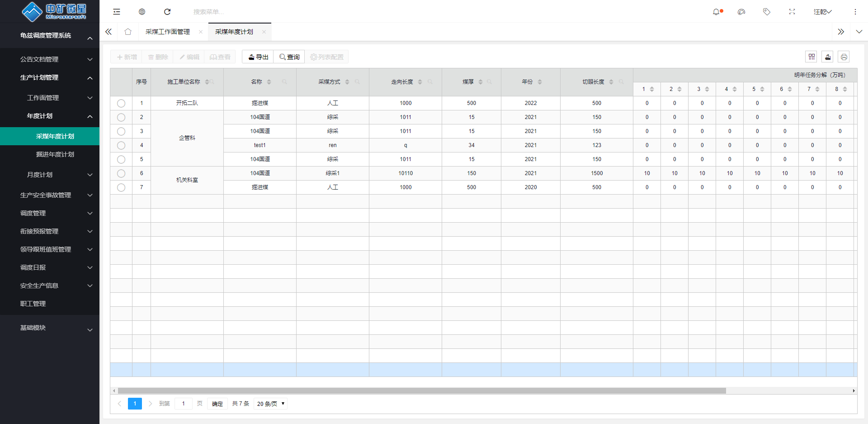868x424 pixels.
Task: Open 采煤年度计划 in sidebar
Action: 50,136
